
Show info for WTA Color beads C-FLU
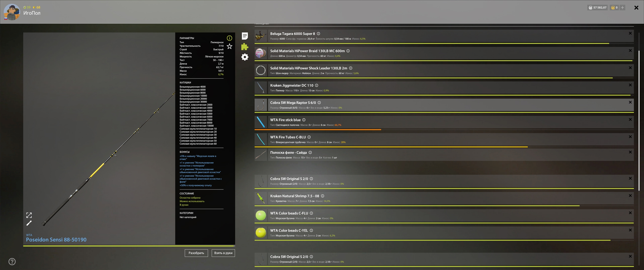pyautogui.click(x=311, y=213)
